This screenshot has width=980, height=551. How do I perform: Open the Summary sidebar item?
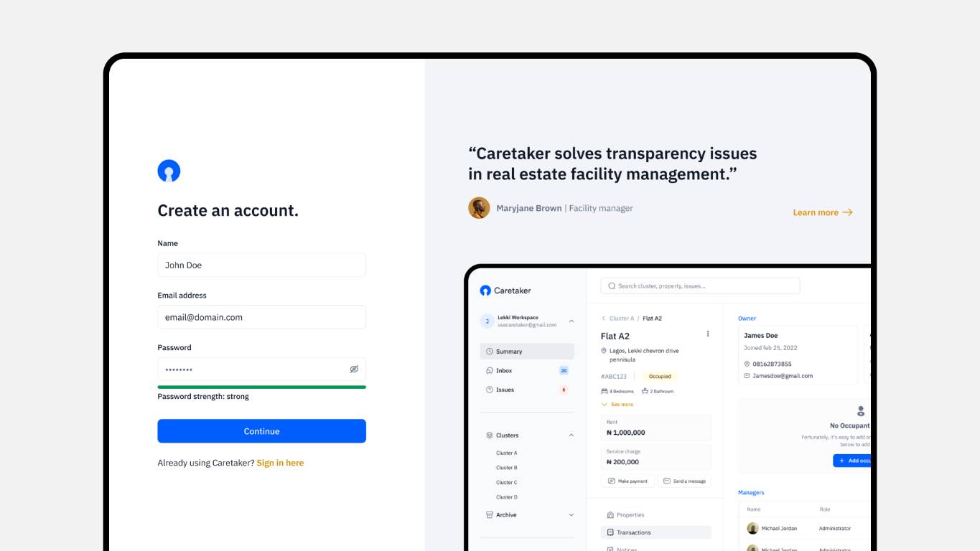tap(527, 352)
